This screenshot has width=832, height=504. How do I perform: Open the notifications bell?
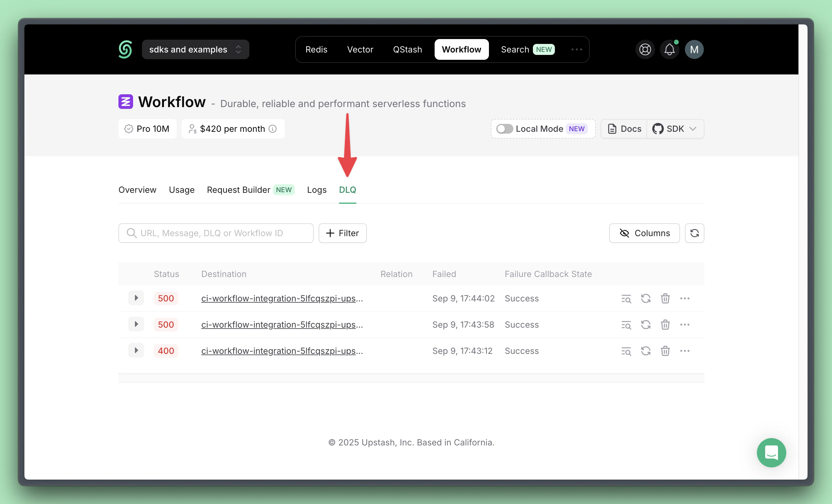(x=669, y=50)
